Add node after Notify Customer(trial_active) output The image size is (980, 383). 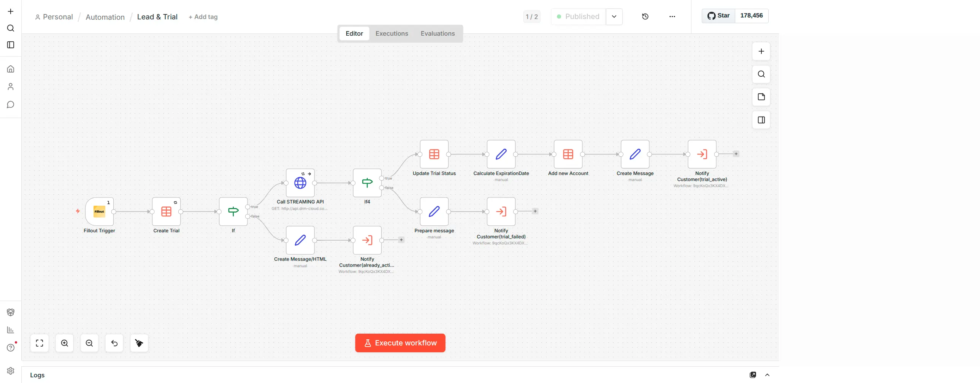coord(736,154)
